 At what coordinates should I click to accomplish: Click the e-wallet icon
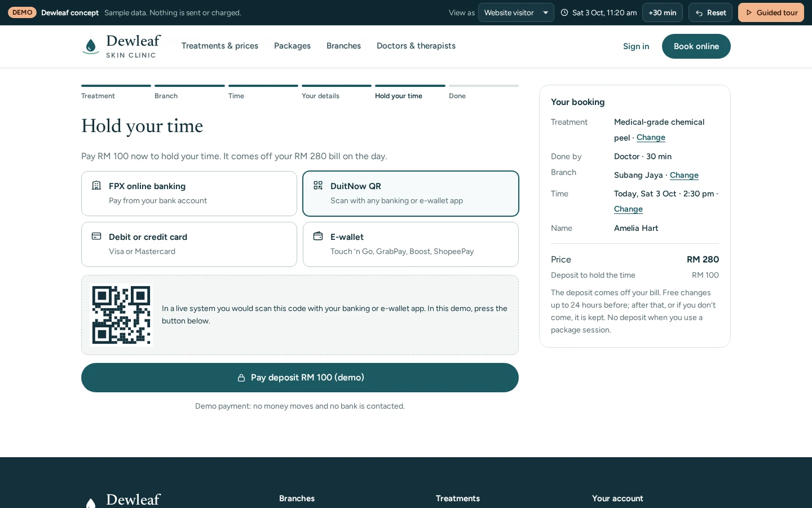click(318, 236)
